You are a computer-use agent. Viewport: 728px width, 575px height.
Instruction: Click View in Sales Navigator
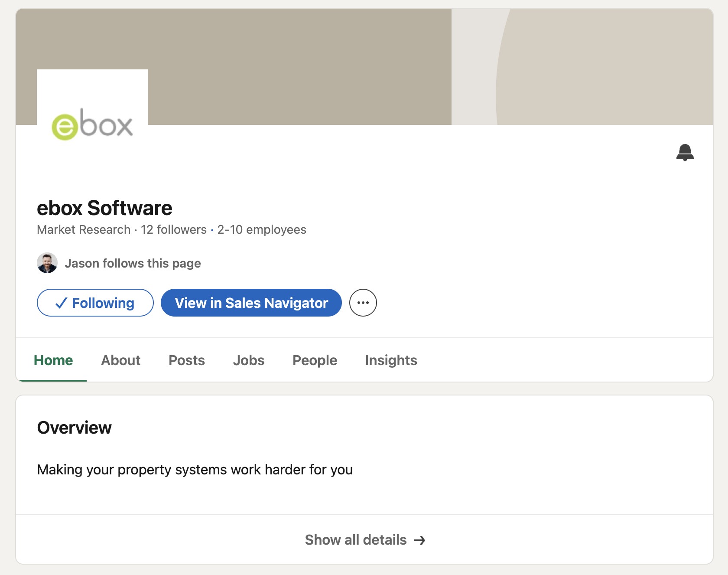click(251, 303)
